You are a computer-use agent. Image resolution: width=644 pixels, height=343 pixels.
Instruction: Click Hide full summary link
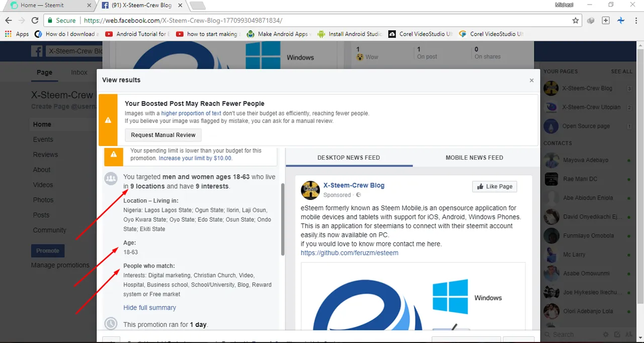click(x=149, y=307)
